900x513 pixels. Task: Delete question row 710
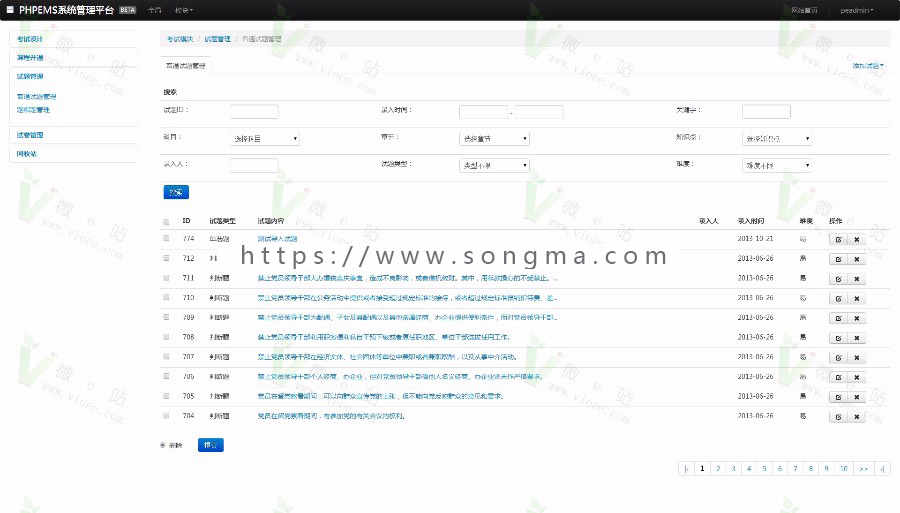tap(856, 298)
